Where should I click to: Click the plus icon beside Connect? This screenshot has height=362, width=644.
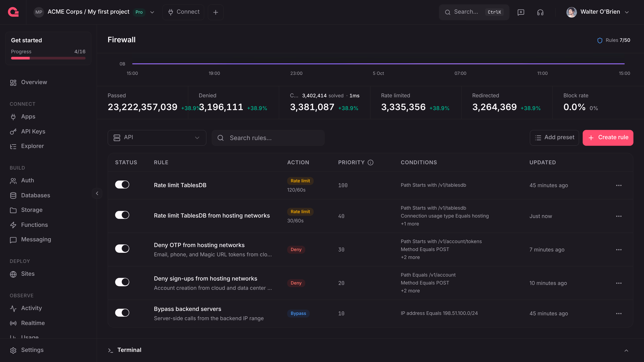pyautogui.click(x=215, y=12)
